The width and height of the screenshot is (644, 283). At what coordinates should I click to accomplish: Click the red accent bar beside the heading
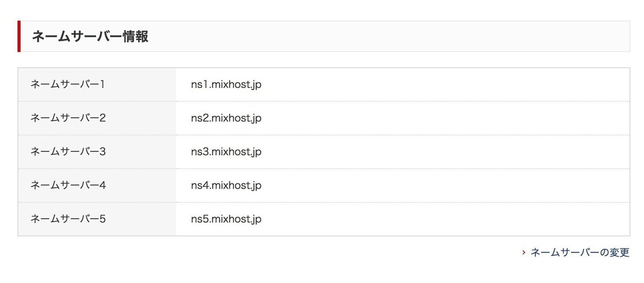pos(19,36)
